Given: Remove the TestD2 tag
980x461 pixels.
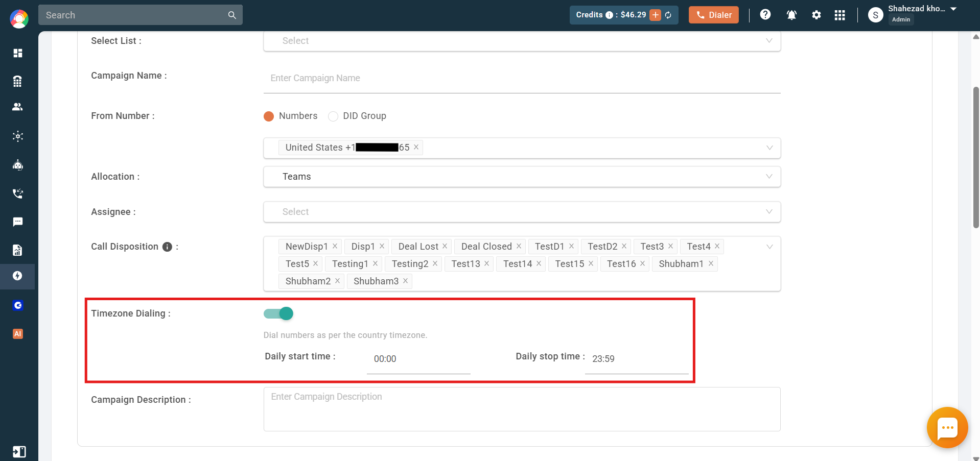Looking at the screenshot, I should [x=624, y=246].
